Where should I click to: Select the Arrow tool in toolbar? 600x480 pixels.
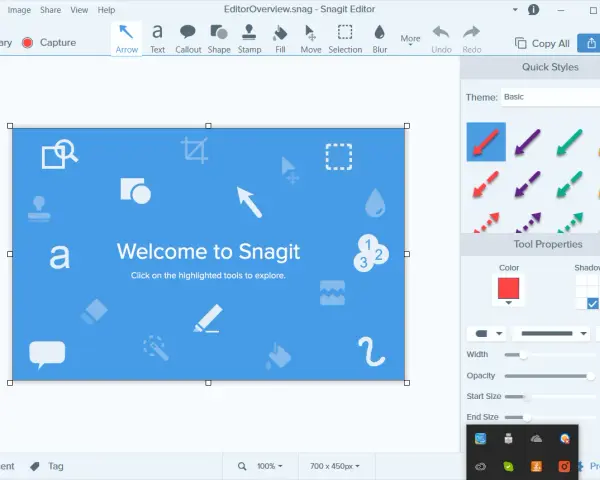[127, 39]
